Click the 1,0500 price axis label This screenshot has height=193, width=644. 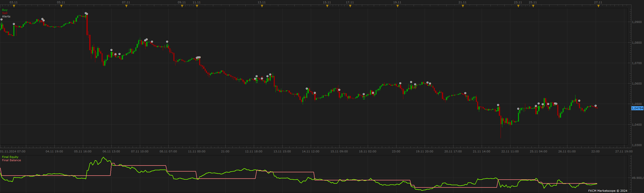pos(637,104)
